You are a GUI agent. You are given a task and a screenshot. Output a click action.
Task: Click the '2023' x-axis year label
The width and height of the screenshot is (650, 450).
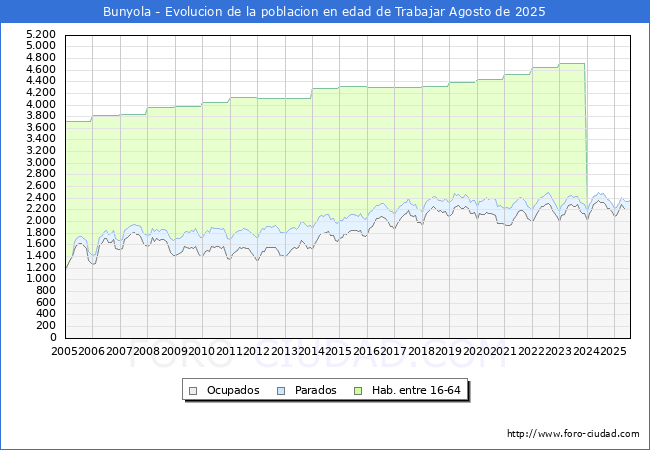(x=559, y=351)
